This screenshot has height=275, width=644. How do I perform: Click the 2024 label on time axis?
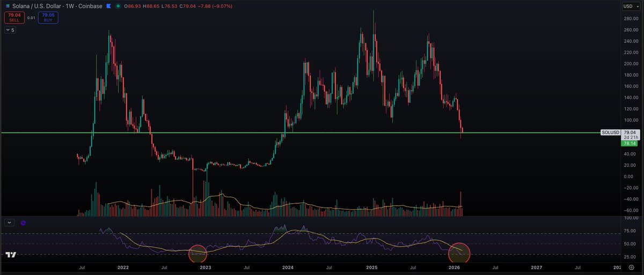point(288,266)
